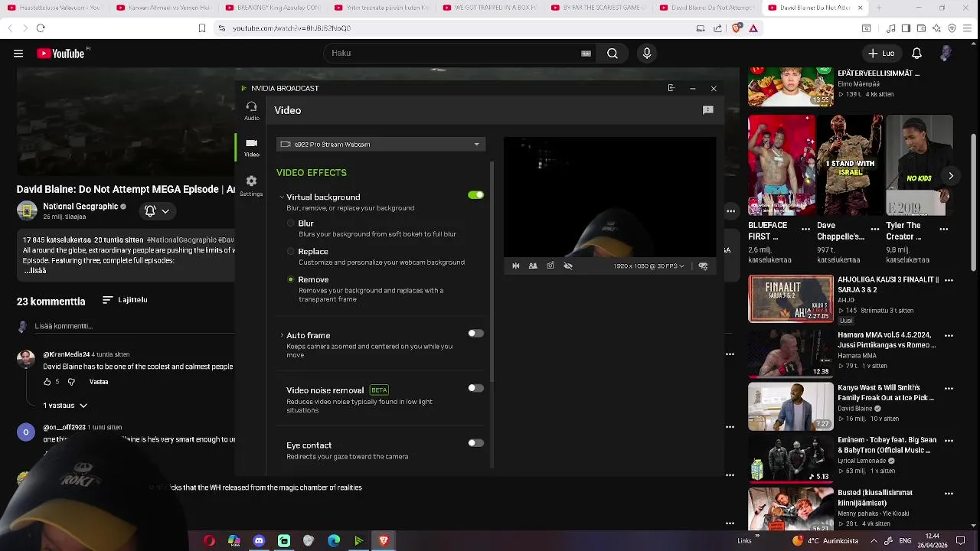Click the Brave Rewards triangle icon
Viewport: 980px width, 551px height.
click(x=753, y=28)
